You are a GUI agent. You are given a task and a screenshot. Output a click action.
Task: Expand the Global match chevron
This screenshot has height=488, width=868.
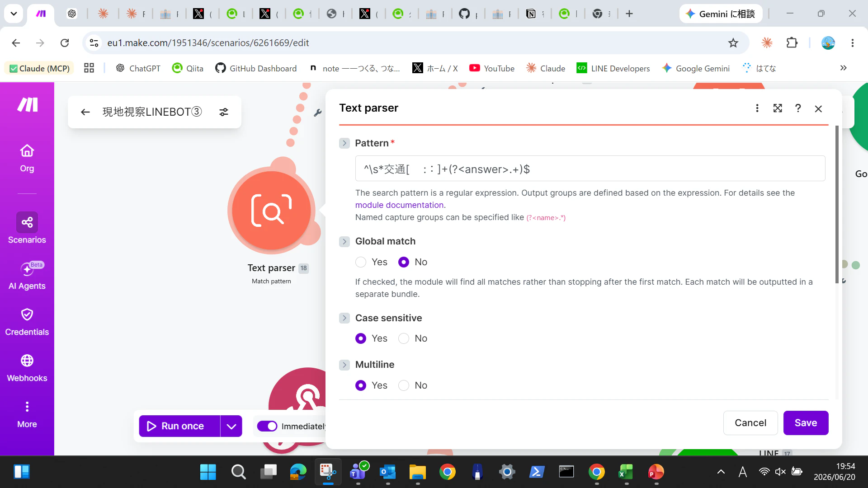344,242
